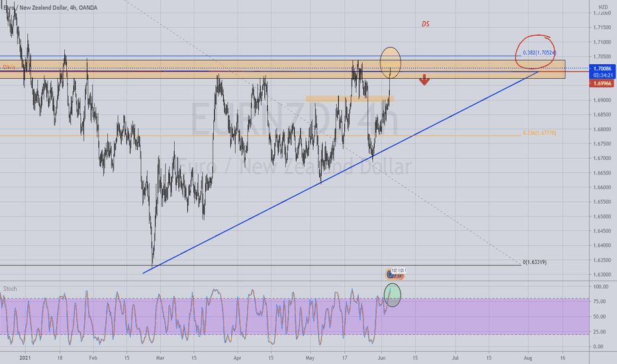Click the 18 date label on time axis
This screenshot has width=617, height=364.
tap(60, 357)
